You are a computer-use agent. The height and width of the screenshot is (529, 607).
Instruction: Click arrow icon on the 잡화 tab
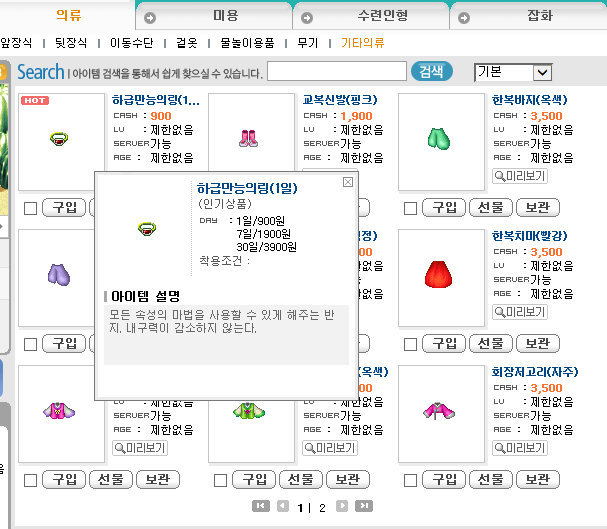(x=464, y=18)
